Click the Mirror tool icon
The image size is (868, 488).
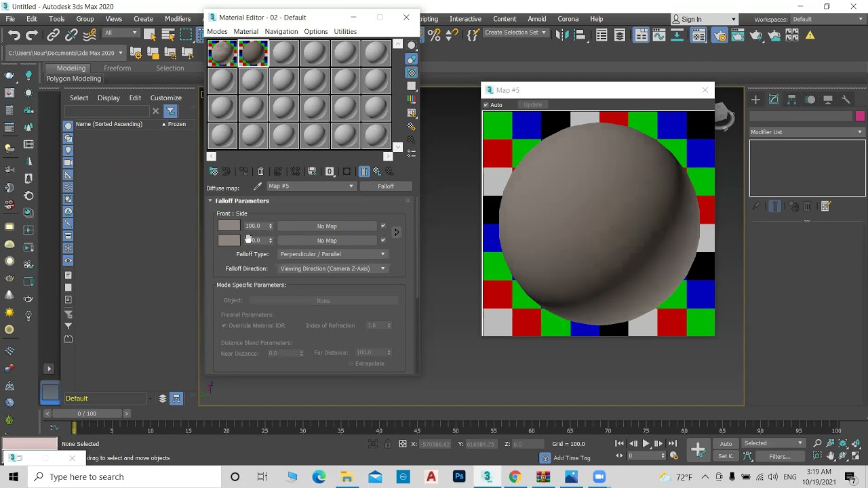tap(562, 35)
